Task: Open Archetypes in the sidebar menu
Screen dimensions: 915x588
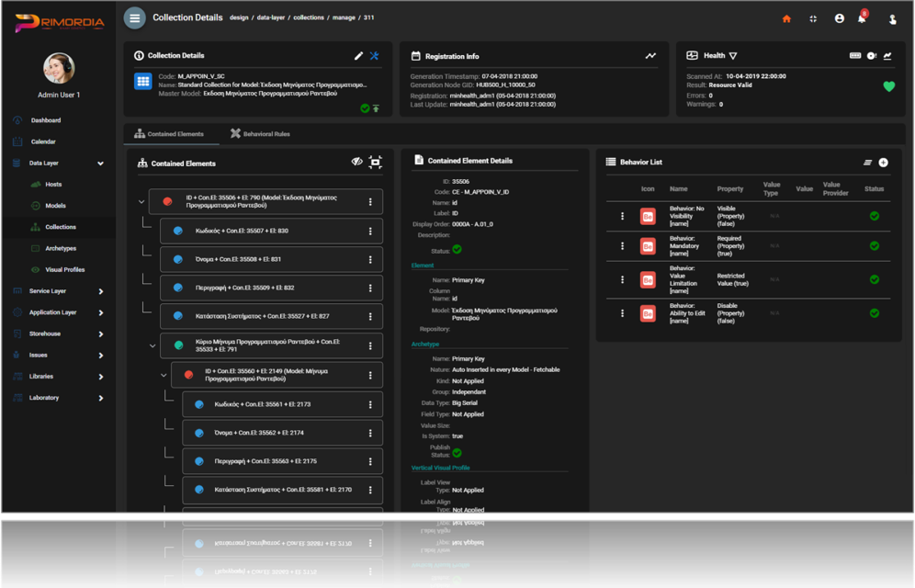Action: pos(61,248)
